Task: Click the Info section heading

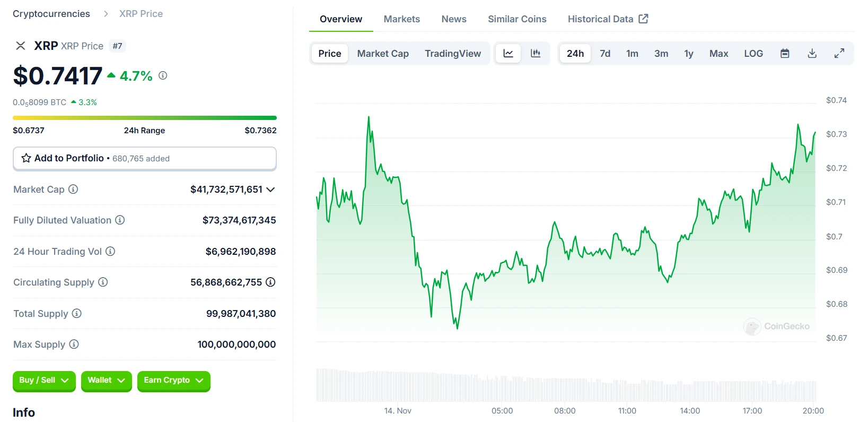Action: [24, 412]
